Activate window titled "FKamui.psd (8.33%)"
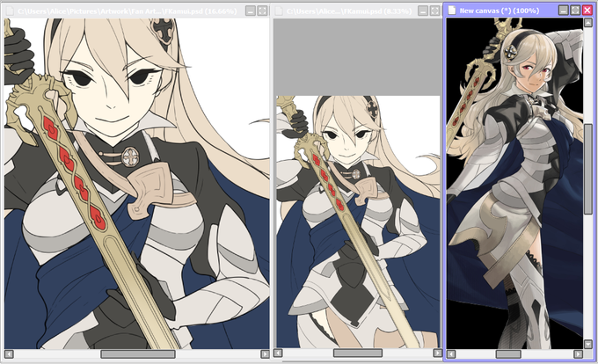The image size is (598, 364). click(x=349, y=11)
